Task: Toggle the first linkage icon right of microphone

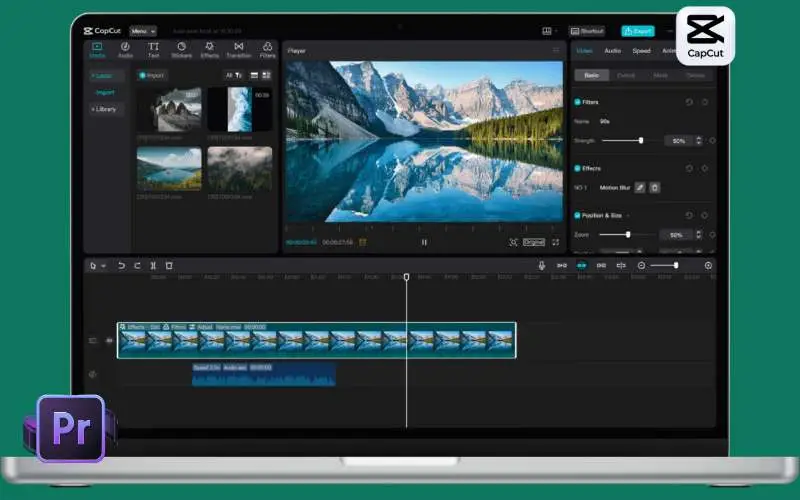Action: pyautogui.click(x=562, y=265)
